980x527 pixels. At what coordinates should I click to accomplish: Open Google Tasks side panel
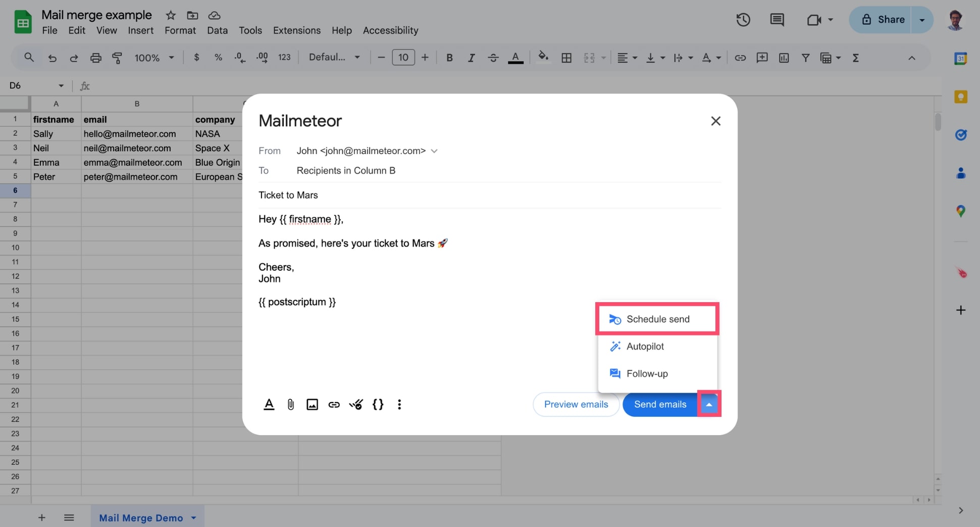[960, 134]
